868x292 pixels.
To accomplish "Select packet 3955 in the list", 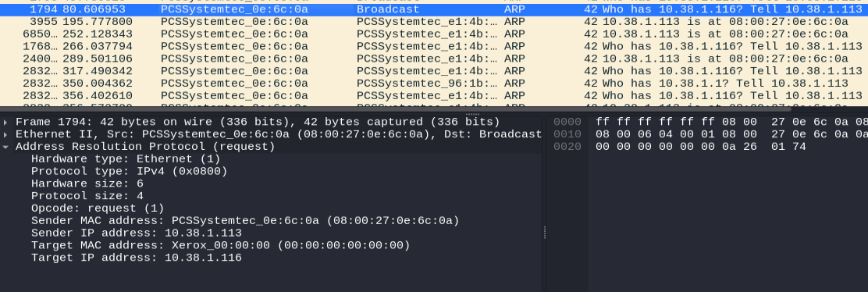I will coord(434,22).
